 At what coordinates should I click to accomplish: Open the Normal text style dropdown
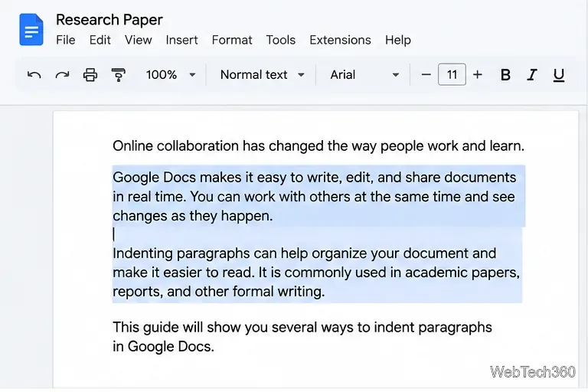(262, 75)
